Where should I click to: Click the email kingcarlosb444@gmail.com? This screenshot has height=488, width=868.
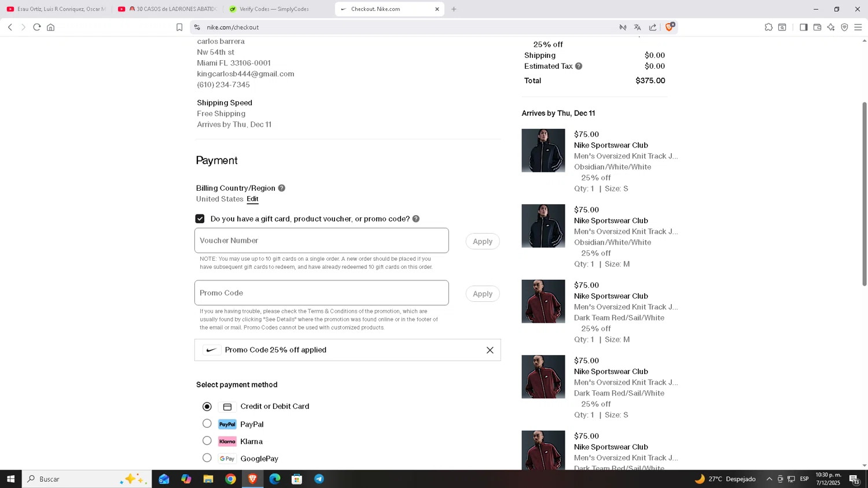pyautogui.click(x=245, y=74)
